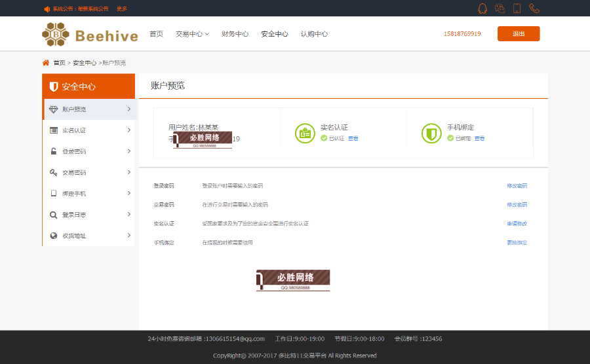The width and height of the screenshot is (590, 364).
Task: Click 修改密码 link for 登录密码 row
Action: (517, 185)
